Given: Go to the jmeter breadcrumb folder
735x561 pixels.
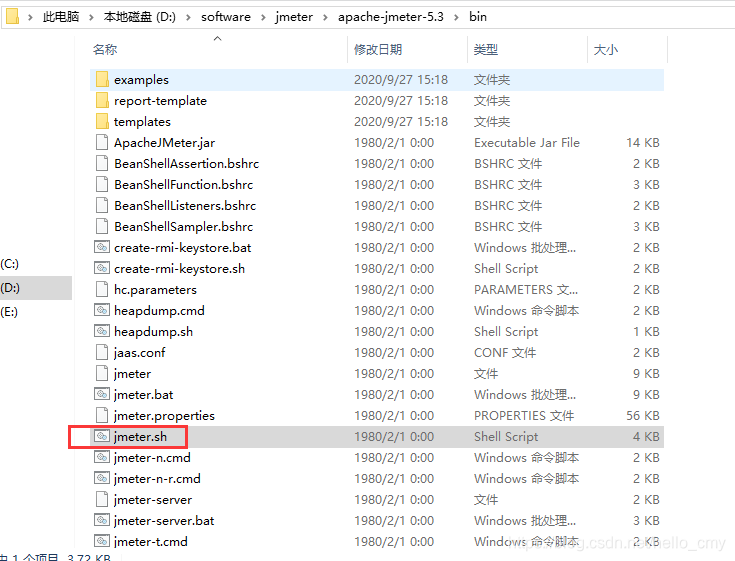Looking at the screenshot, I should (294, 17).
